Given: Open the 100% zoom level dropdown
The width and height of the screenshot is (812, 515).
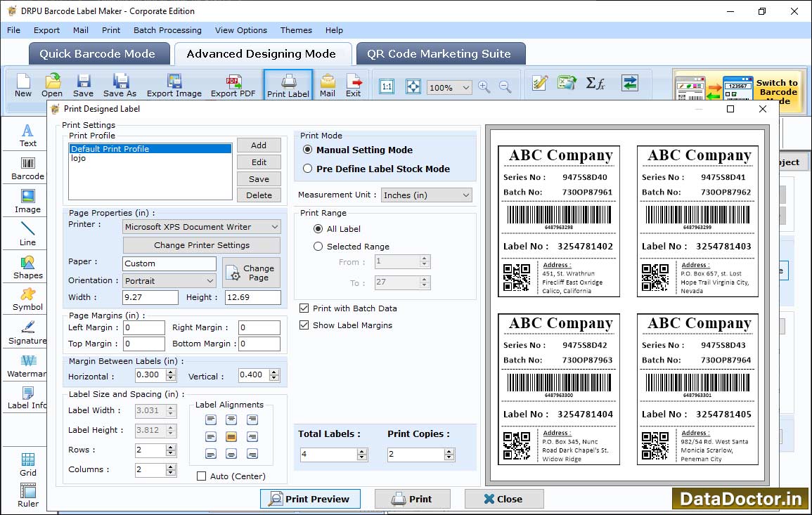Looking at the screenshot, I should click(449, 87).
